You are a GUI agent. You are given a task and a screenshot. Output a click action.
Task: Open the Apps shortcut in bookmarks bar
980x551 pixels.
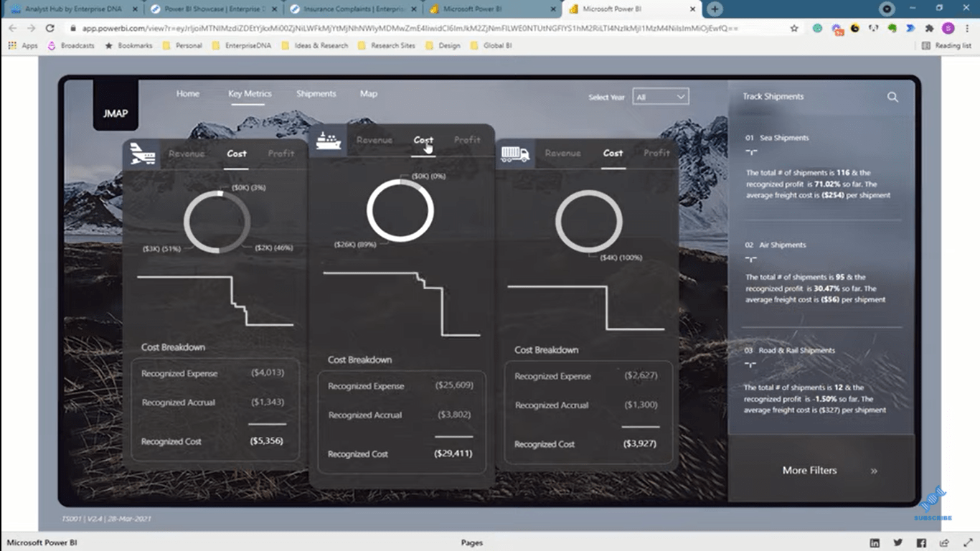click(x=23, y=45)
